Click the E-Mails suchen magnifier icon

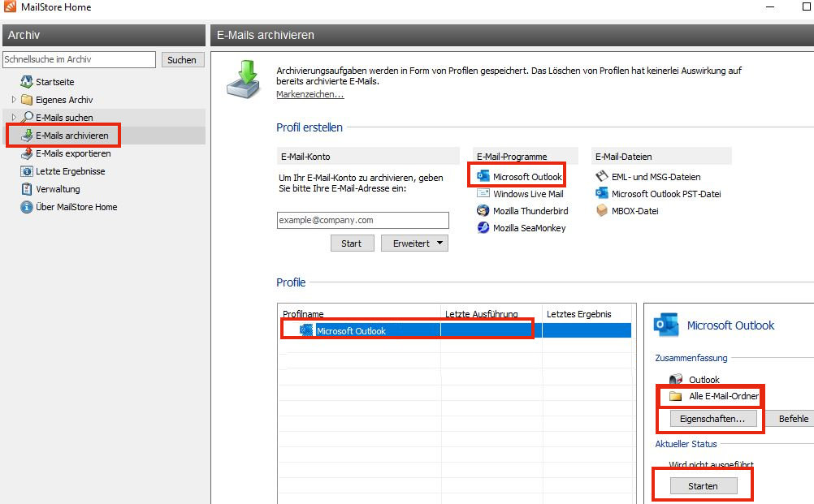pyautogui.click(x=27, y=117)
